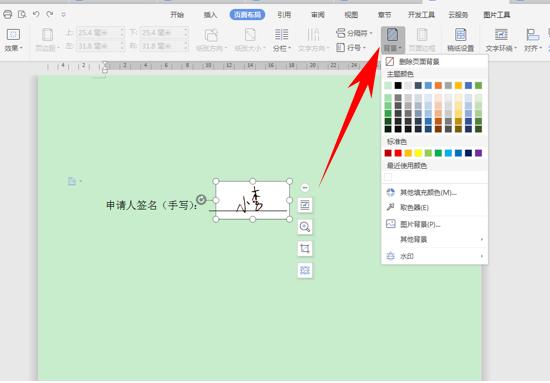Open the 插入 (Insert) tab
The image size is (550, 383).
coord(210,15)
